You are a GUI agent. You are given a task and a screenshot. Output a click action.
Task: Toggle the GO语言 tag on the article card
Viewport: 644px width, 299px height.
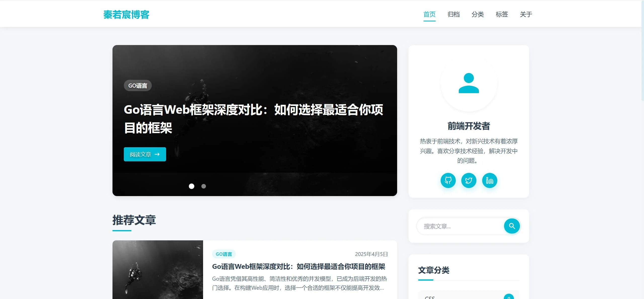224,254
